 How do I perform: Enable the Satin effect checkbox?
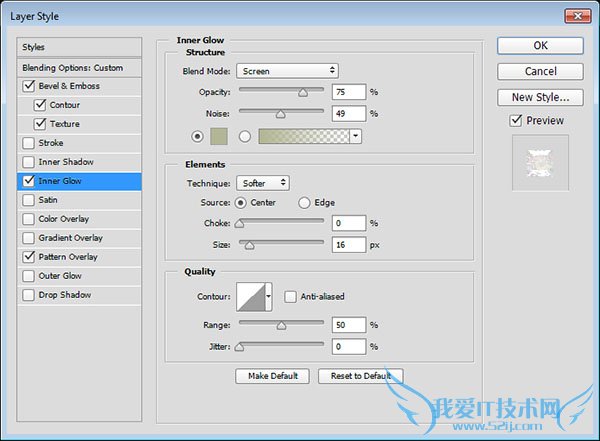click(29, 200)
